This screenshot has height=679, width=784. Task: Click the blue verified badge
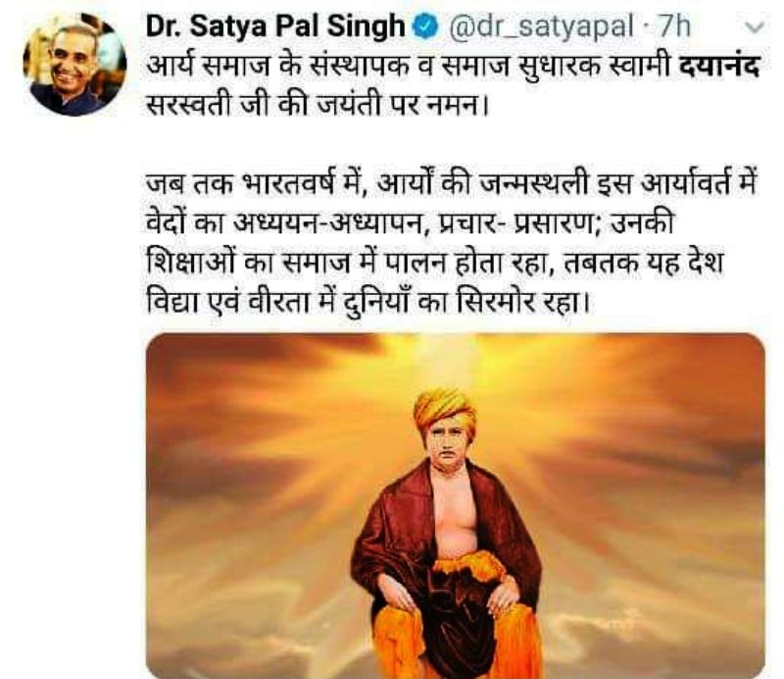(x=425, y=26)
